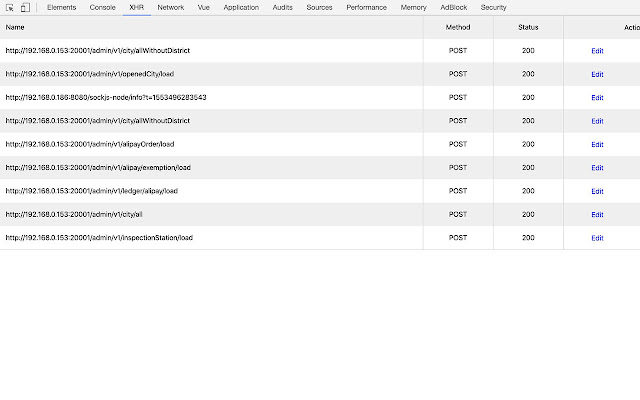640x400 pixels.
Task: Edit the inspectionStation/load request
Action: [x=597, y=238]
